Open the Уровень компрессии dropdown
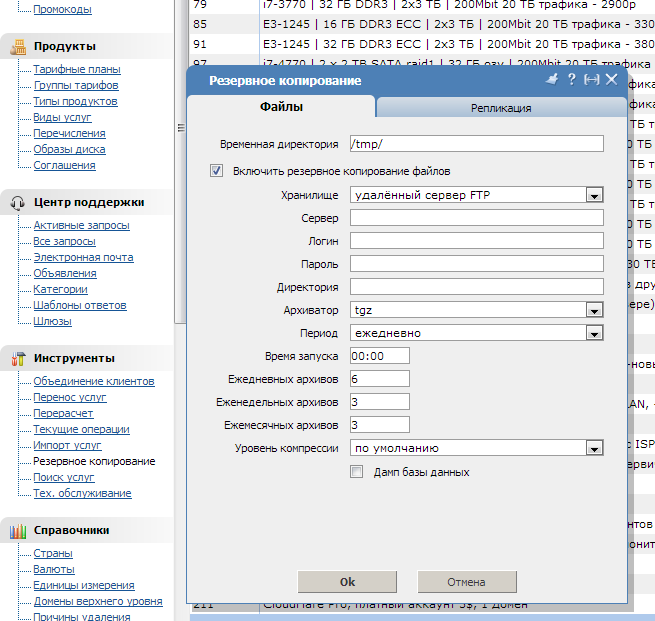The height and width of the screenshot is (621, 655). (594, 449)
